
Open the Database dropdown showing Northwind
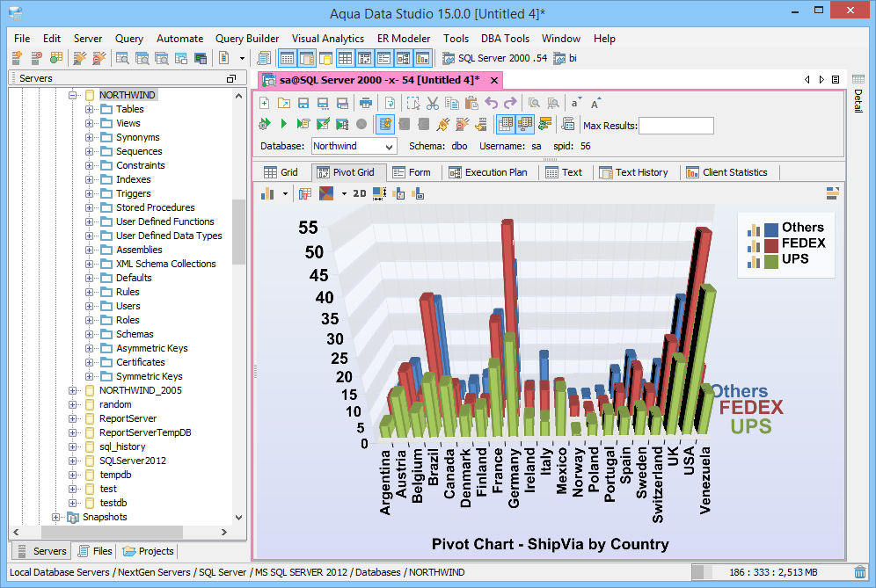pyautogui.click(x=354, y=146)
